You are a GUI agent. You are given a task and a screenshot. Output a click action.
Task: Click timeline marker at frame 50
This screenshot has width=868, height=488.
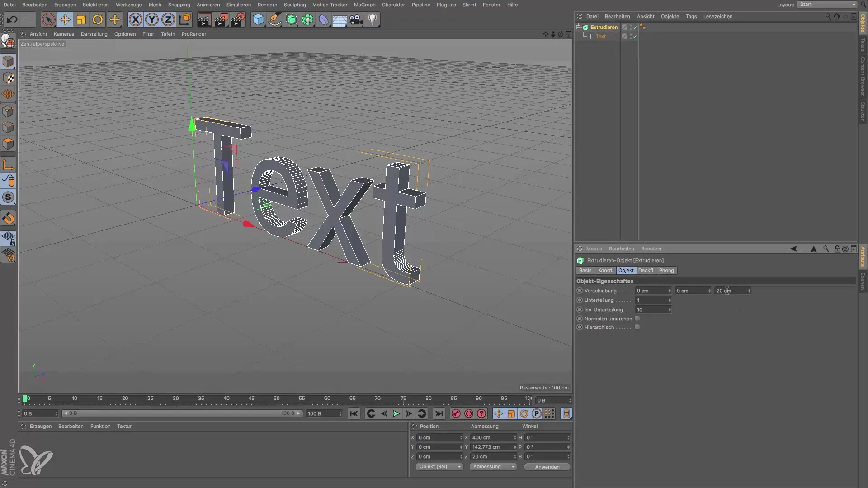(x=276, y=399)
